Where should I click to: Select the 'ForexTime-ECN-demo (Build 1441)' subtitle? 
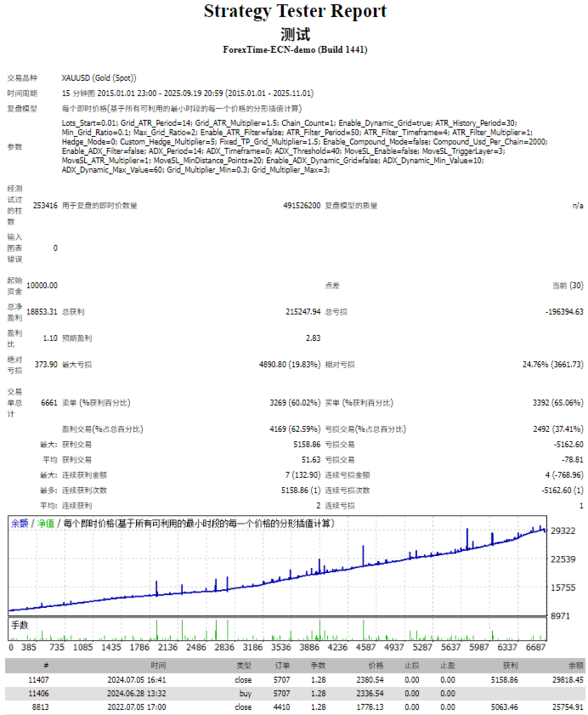click(295, 49)
